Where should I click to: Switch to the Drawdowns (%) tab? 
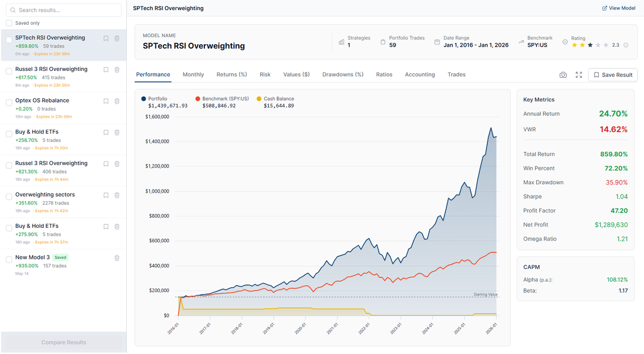click(343, 74)
